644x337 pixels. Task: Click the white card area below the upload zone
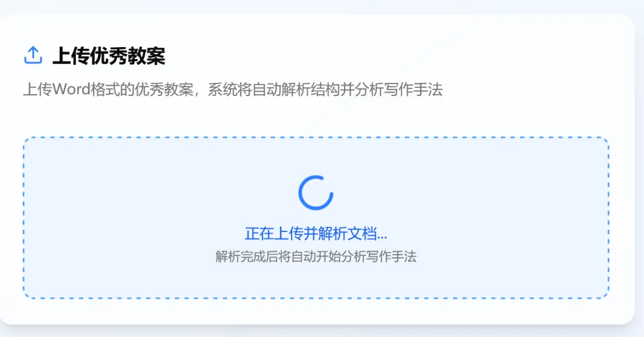point(315,311)
